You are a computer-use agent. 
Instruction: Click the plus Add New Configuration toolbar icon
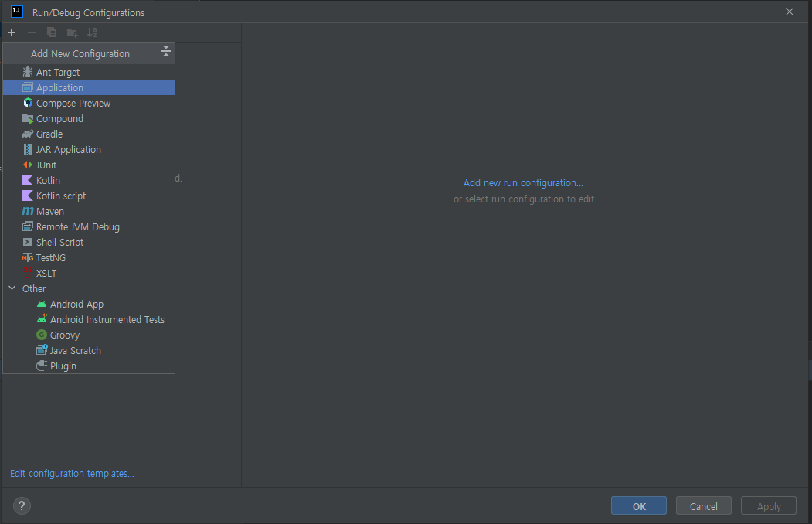tap(12, 32)
